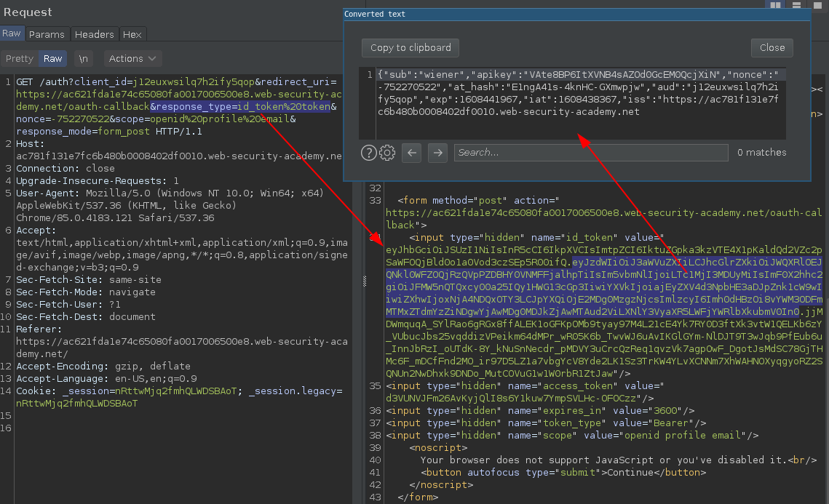Click the "Request" panel heading
Image resolution: width=829 pixels, height=504 pixels.
pyautogui.click(x=28, y=12)
